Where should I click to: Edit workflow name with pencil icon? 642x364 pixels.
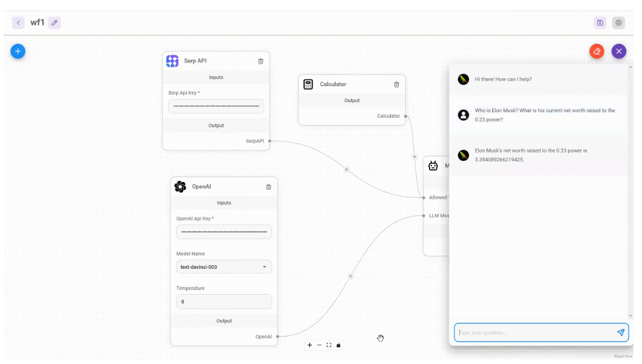(x=55, y=23)
